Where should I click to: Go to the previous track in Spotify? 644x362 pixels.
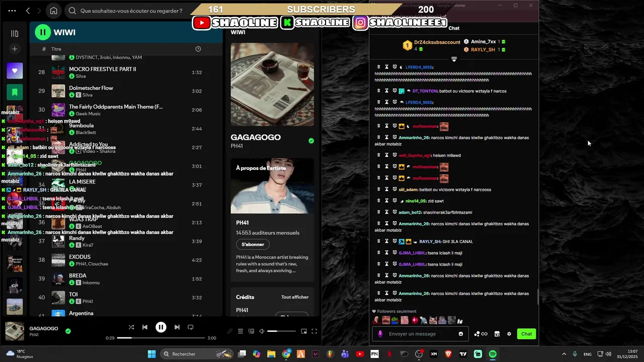(145, 327)
